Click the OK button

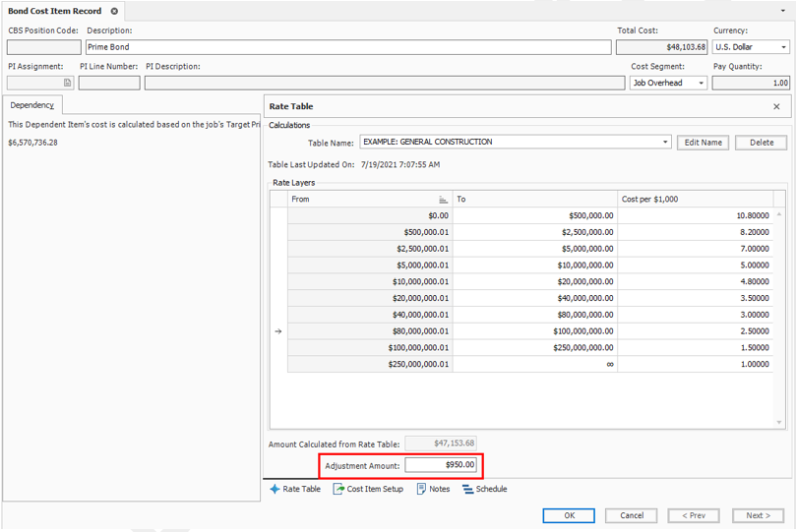click(x=569, y=515)
